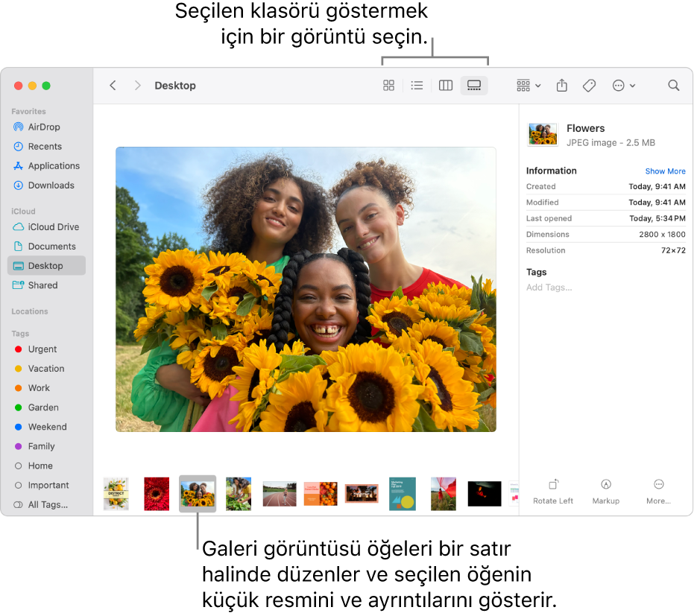Viewport: 694px width, 616px height.
Task: Open Applications in the sidebar
Action: (46, 166)
